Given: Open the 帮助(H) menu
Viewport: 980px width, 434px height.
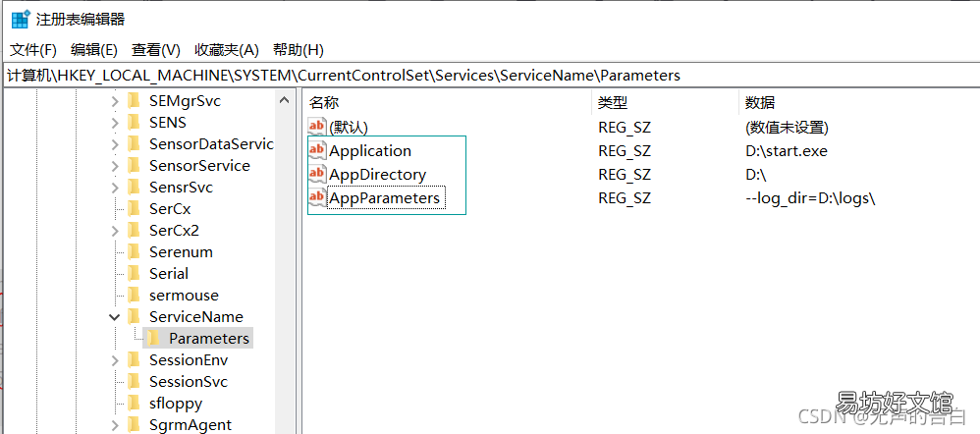Looking at the screenshot, I should click(299, 50).
